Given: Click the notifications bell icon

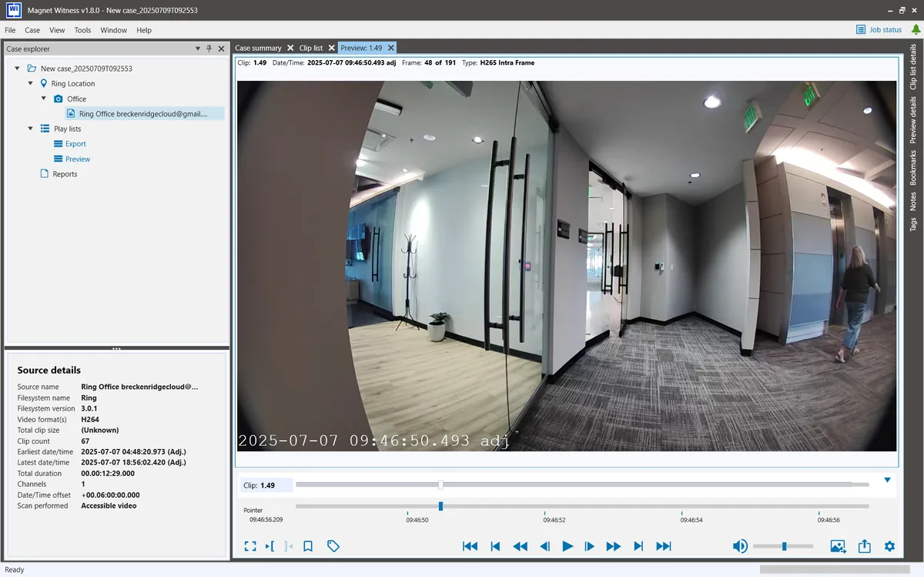Looking at the screenshot, I should click(916, 30).
